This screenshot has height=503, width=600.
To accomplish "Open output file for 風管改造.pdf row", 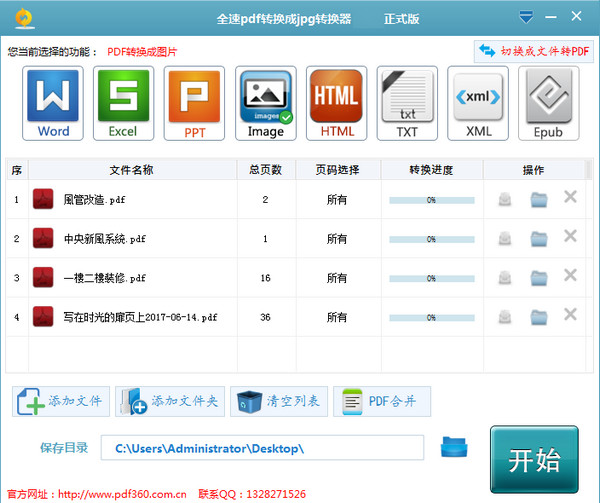I will pos(505,199).
